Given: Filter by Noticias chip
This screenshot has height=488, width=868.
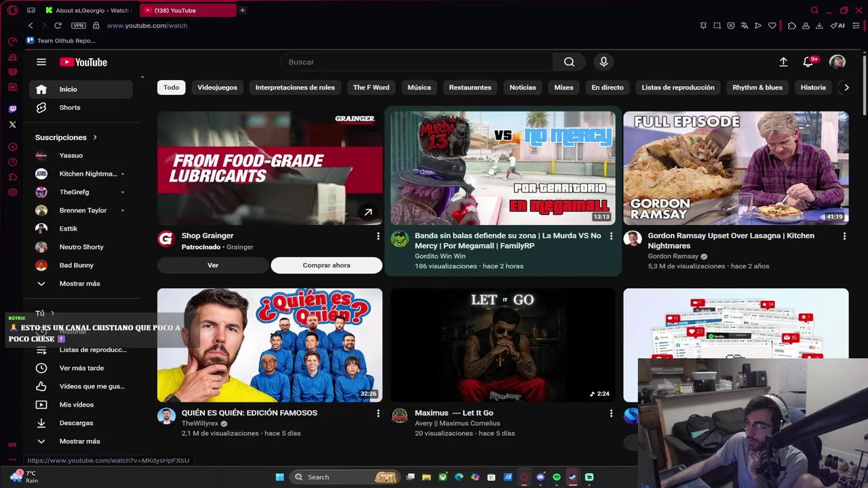Looking at the screenshot, I should pos(523,87).
